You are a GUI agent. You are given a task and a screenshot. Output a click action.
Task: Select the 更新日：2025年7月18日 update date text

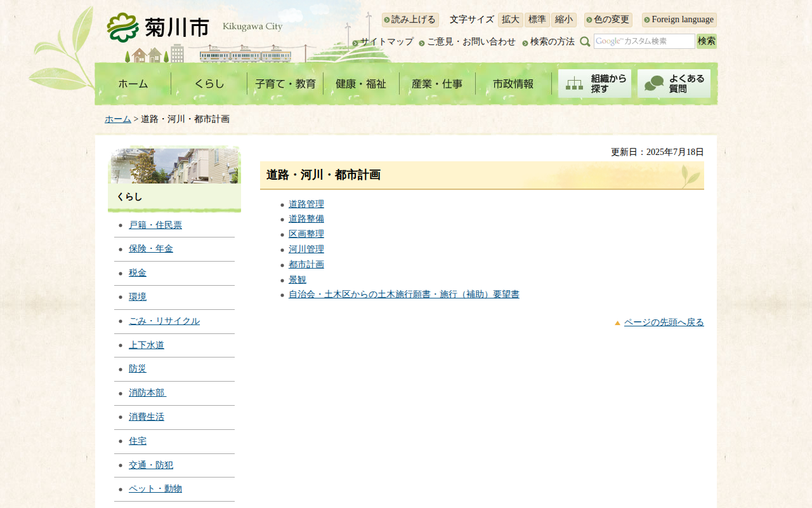pos(657,152)
